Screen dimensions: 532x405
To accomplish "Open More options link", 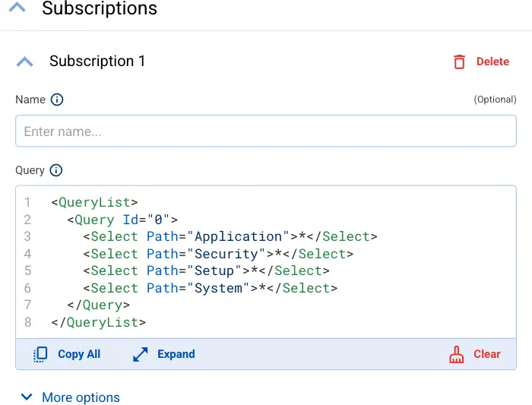I will (x=81, y=397).
